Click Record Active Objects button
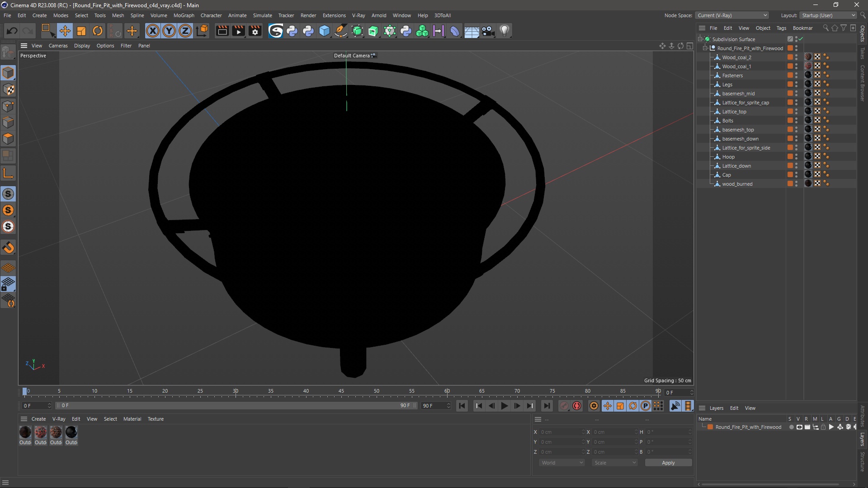This screenshot has width=868, height=488. click(564, 406)
